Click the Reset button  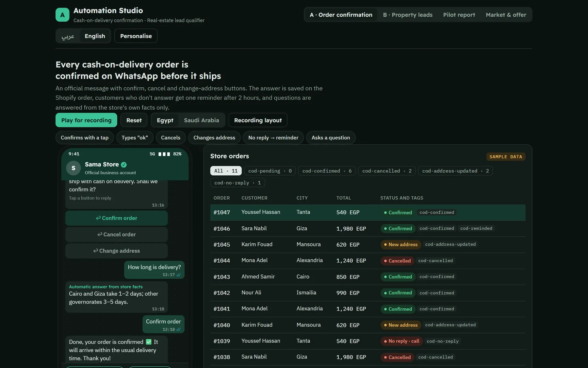click(134, 120)
